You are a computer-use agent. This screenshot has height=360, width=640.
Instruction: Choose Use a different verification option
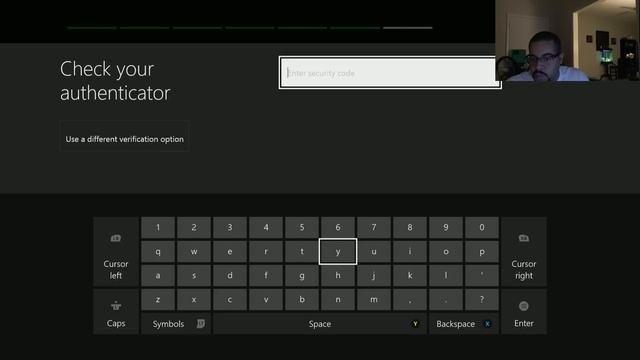click(124, 137)
